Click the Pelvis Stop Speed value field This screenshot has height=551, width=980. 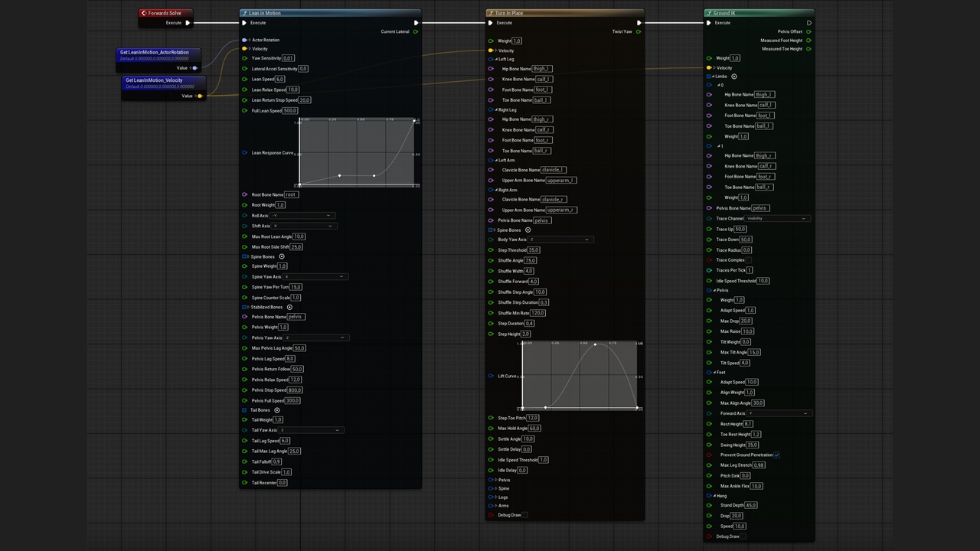coord(295,390)
